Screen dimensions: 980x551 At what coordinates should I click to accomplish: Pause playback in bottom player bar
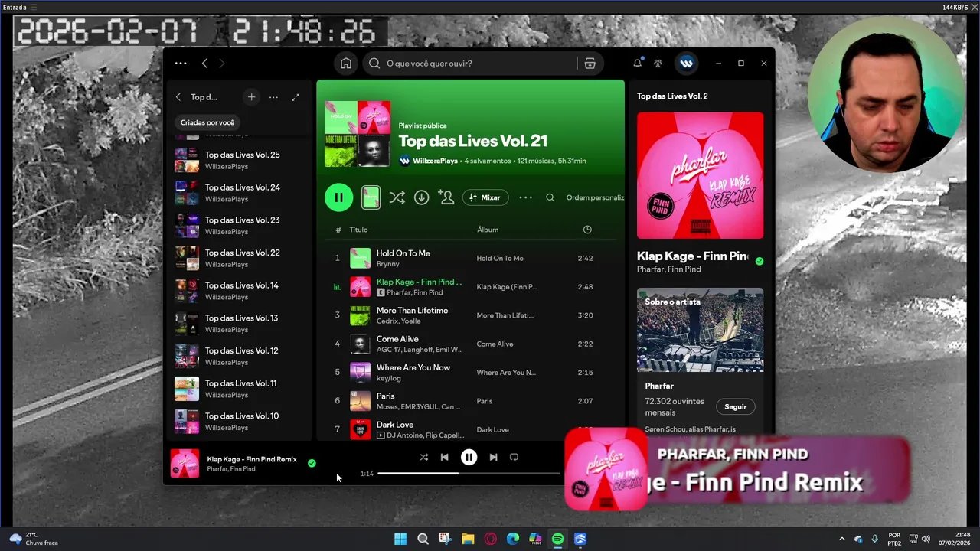[x=469, y=457]
